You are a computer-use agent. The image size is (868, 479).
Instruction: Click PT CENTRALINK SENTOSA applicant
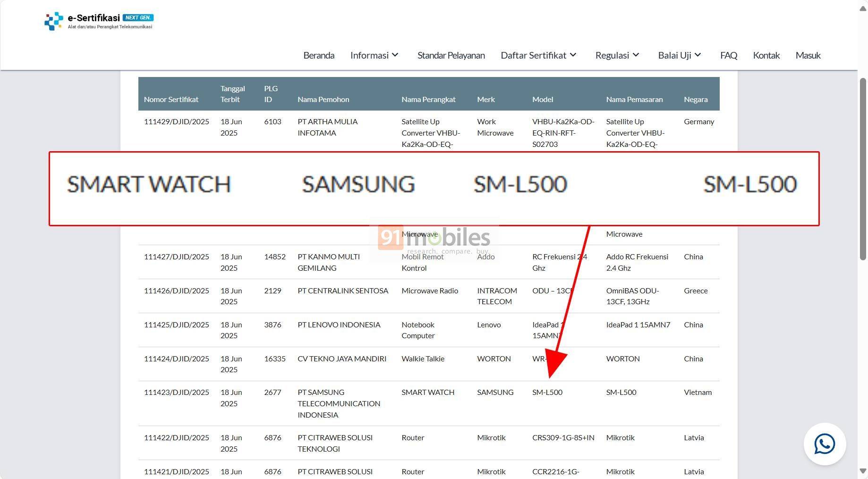[x=343, y=291]
